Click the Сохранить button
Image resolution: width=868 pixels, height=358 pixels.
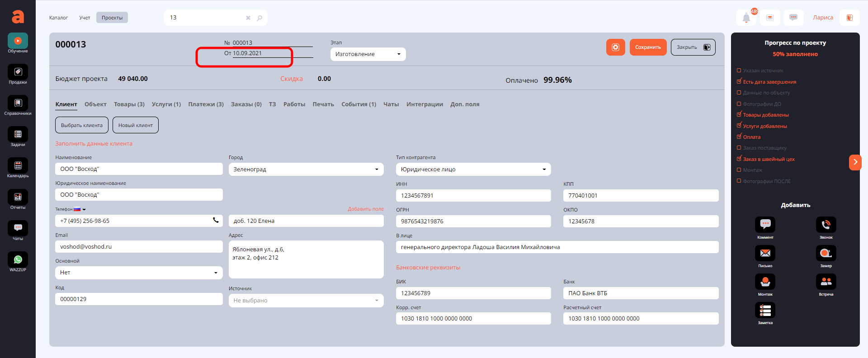point(647,47)
